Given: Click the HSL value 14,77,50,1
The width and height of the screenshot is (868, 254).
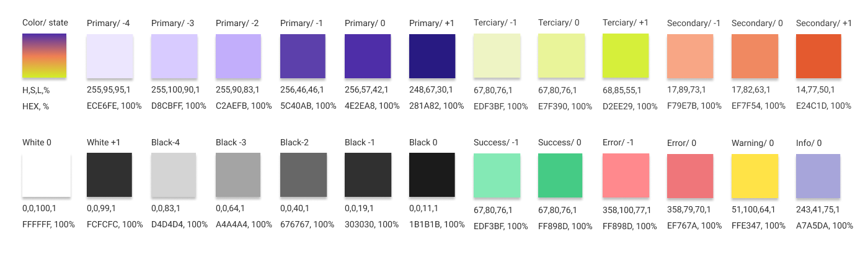Looking at the screenshot, I should point(815,90).
